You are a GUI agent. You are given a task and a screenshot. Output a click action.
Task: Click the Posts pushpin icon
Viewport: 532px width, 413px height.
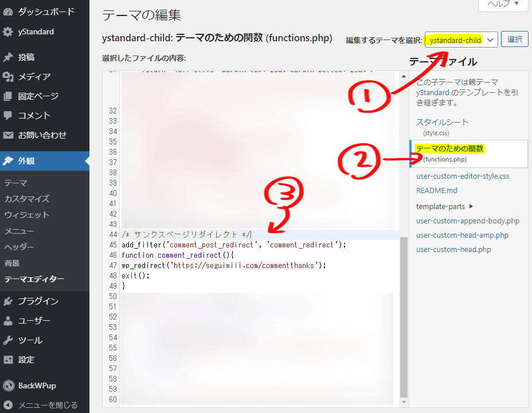[8, 57]
